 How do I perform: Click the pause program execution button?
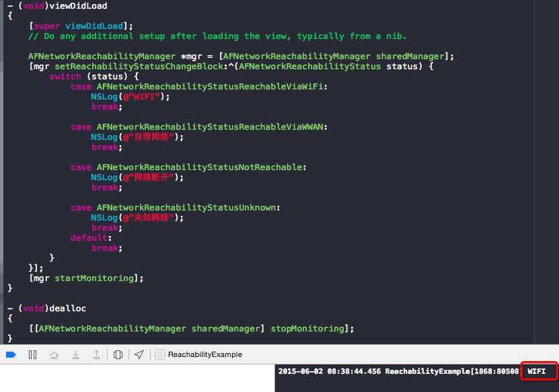(x=32, y=354)
